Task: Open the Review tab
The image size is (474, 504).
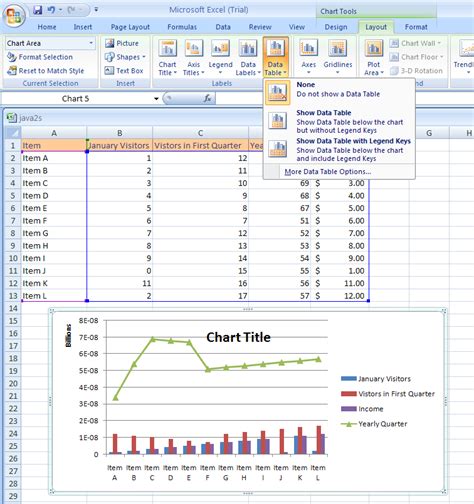Action: (x=260, y=27)
